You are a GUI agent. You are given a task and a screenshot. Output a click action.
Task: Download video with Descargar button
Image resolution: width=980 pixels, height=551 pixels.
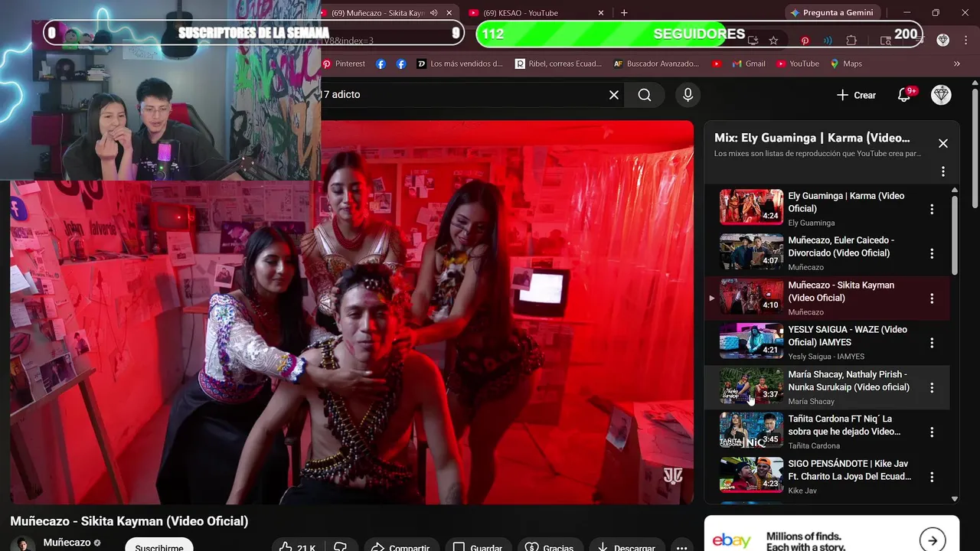click(626, 547)
